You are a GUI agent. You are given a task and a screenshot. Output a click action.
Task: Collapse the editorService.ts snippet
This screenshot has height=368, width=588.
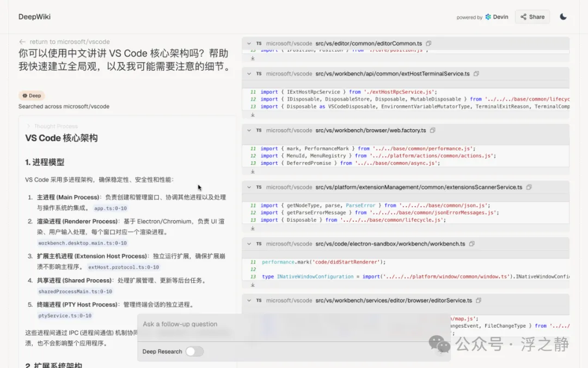249,301
